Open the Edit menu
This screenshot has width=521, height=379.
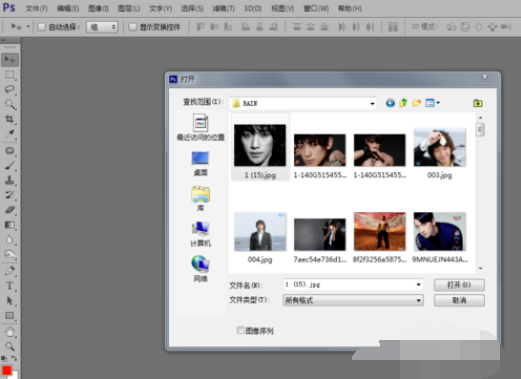tap(68, 8)
